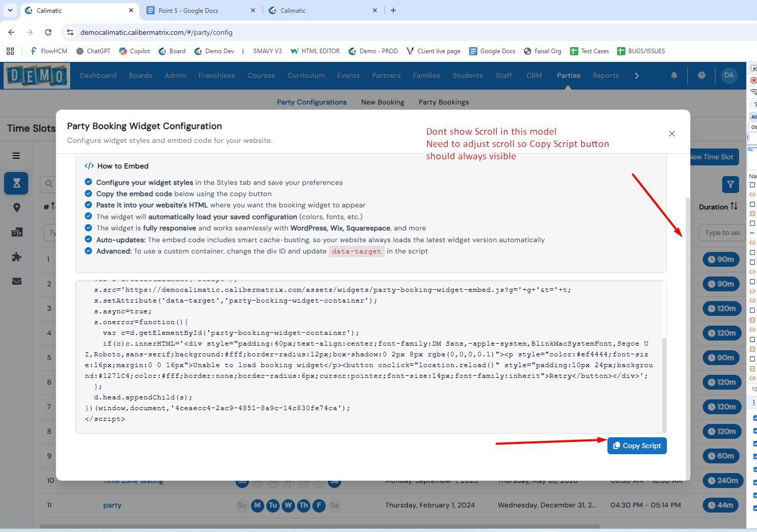The image size is (757, 532).
Task: Switch to the Point S - Google Docs tab
Action: point(201,10)
